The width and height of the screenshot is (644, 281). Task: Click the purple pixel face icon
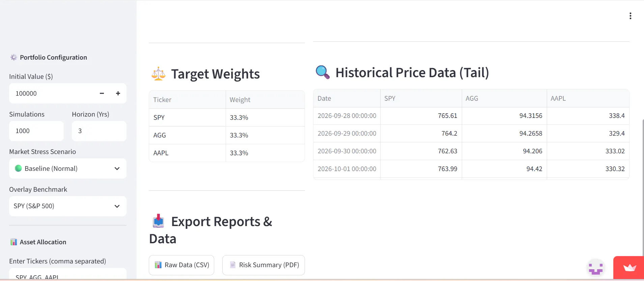(x=596, y=268)
